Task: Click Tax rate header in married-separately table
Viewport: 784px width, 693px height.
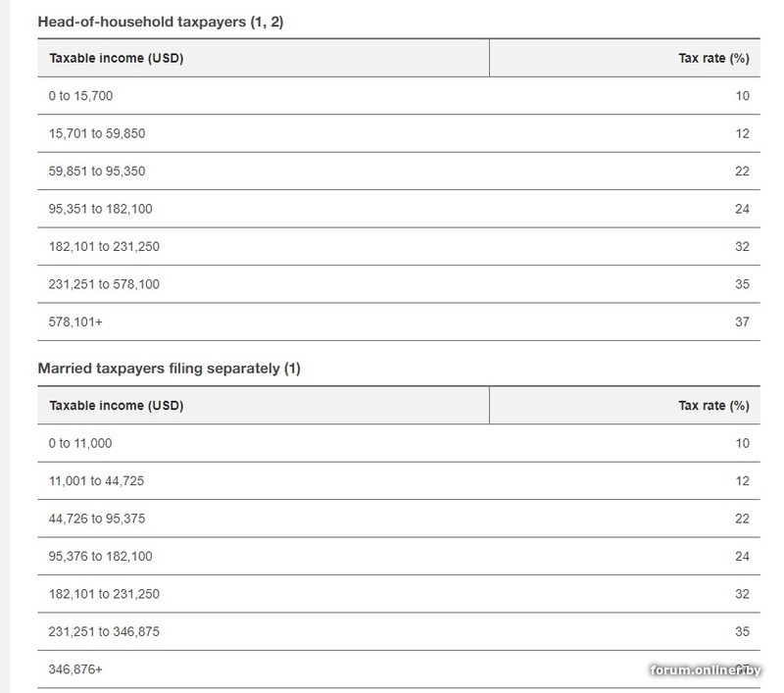Action: click(x=713, y=405)
